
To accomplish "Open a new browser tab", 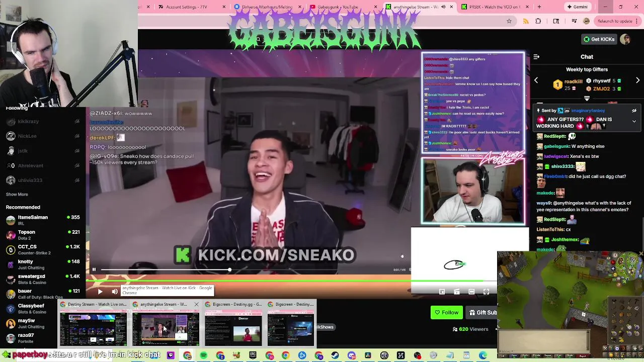I will 539,7.
